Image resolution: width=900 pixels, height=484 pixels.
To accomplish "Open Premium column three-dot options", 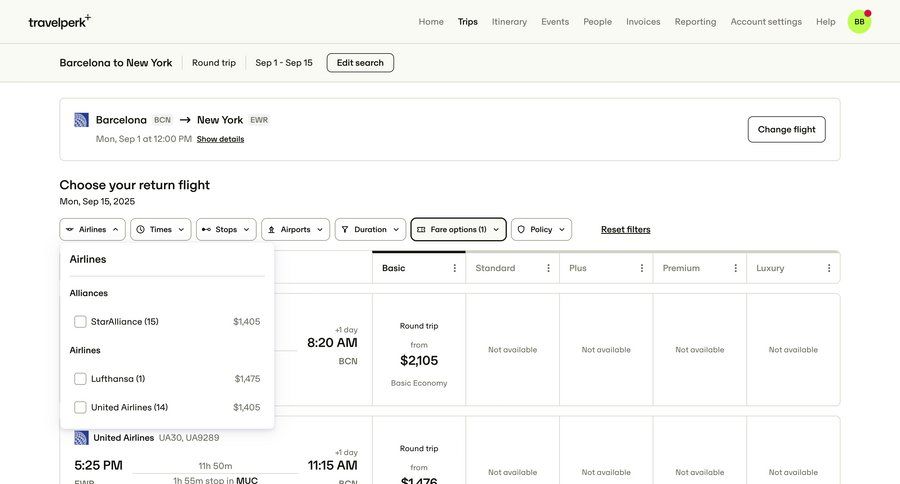I will [x=735, y=268].
